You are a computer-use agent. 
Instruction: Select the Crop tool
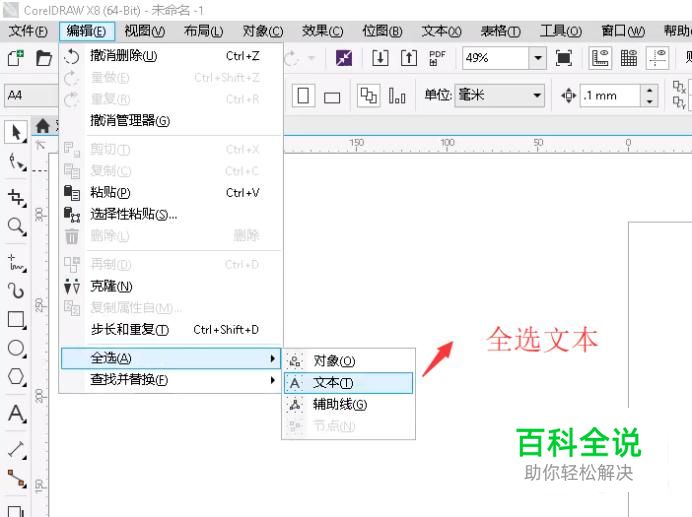click(16, 197)
